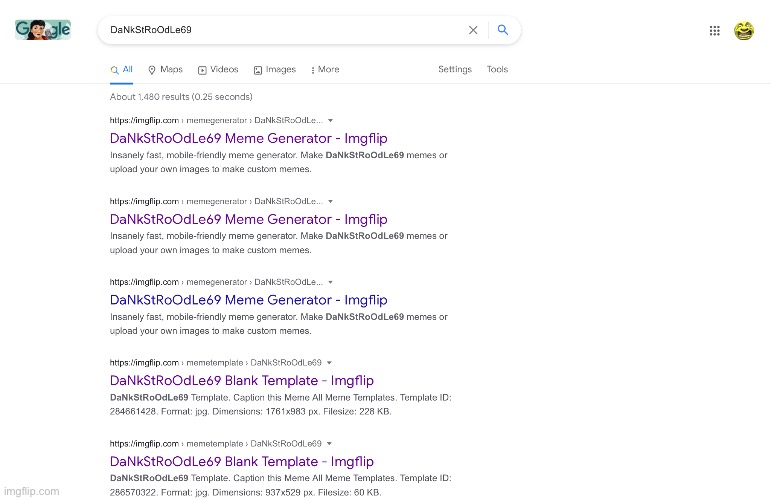Open the More tab menu
The image size is (771, 500).
pyautogui.click(x=325, y=70)
